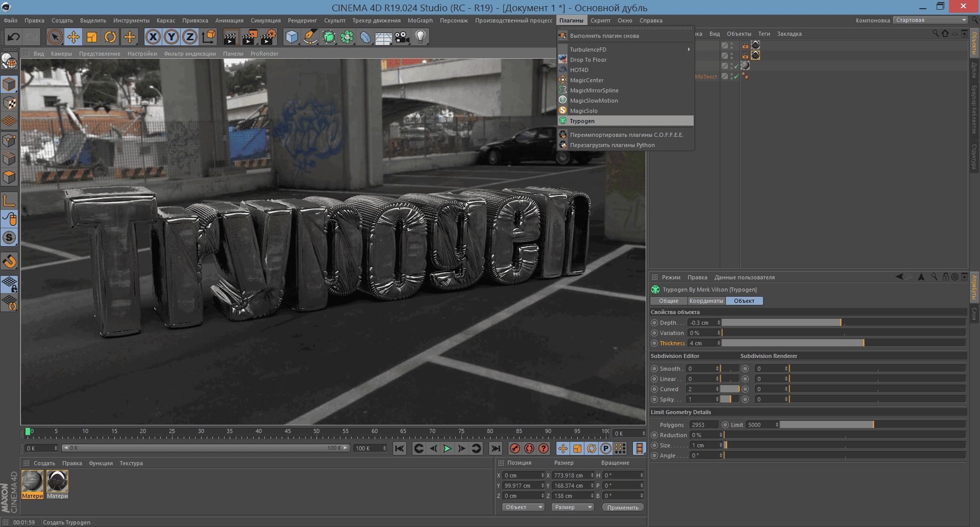Click the coordinate system icon
The width and height of the screenshot is (980, 527).
pos(209,37)
